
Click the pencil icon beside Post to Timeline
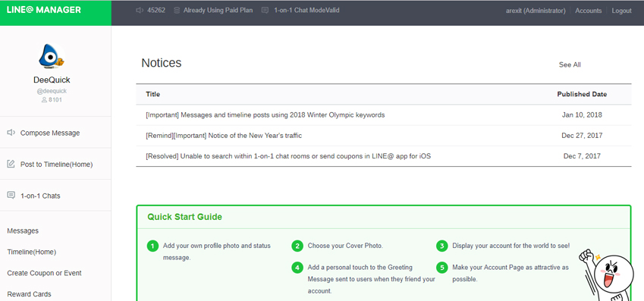pyautogui.click(x=11, y=165)
